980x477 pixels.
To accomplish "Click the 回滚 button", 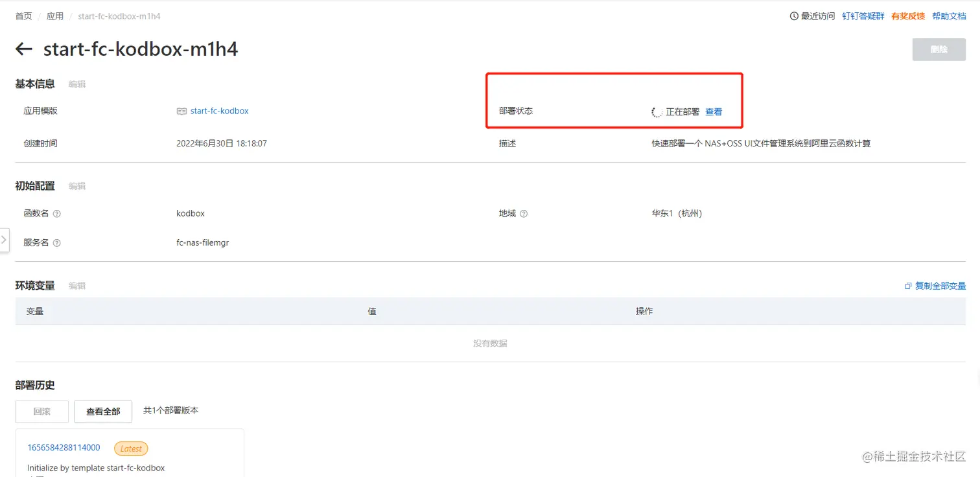I will [41, 412].
